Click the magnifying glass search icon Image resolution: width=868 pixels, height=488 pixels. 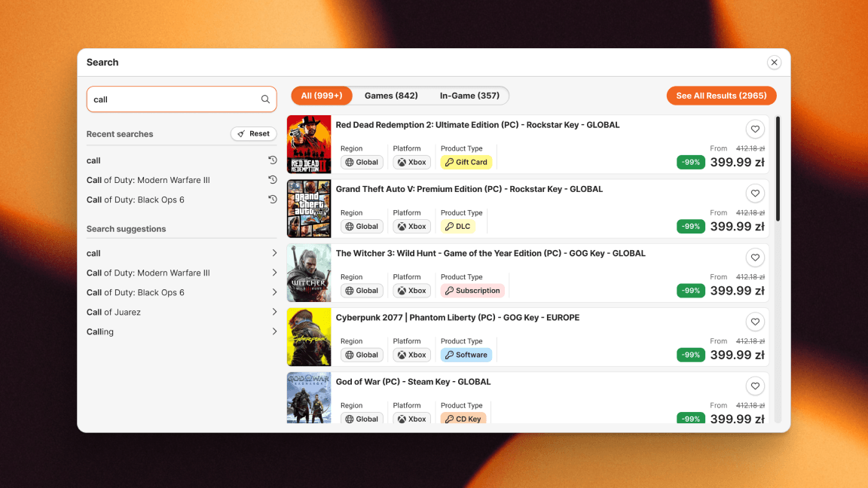(x=265, y=99)
